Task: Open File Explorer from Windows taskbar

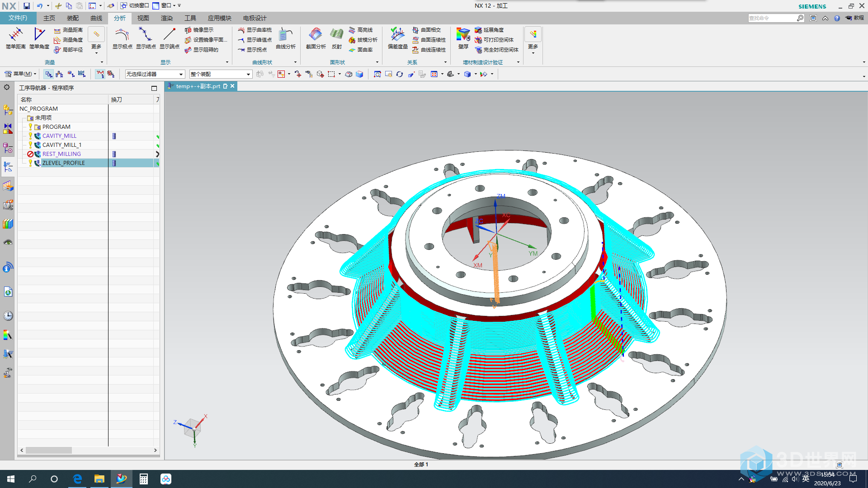Action: pyautogui.click(x=99, y=479)
